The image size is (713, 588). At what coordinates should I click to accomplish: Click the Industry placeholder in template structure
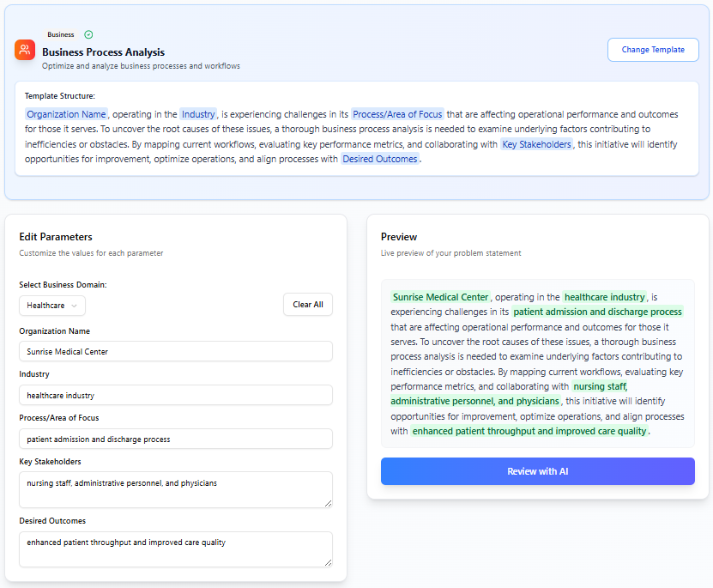[198, 114]
